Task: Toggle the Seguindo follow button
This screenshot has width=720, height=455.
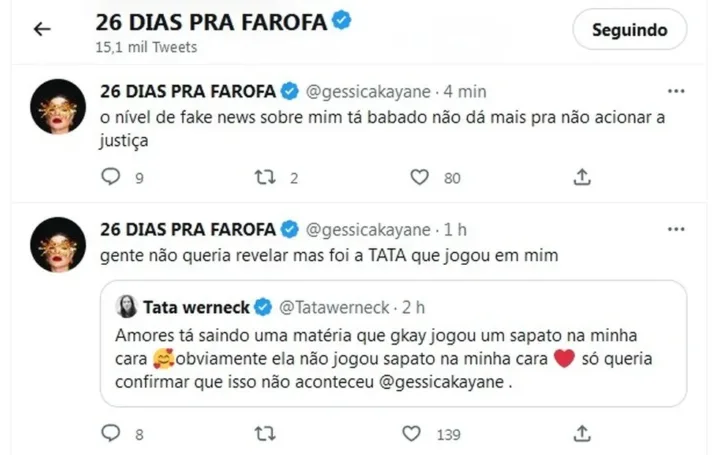Action: pyautogui.click(x=629, y=30)
